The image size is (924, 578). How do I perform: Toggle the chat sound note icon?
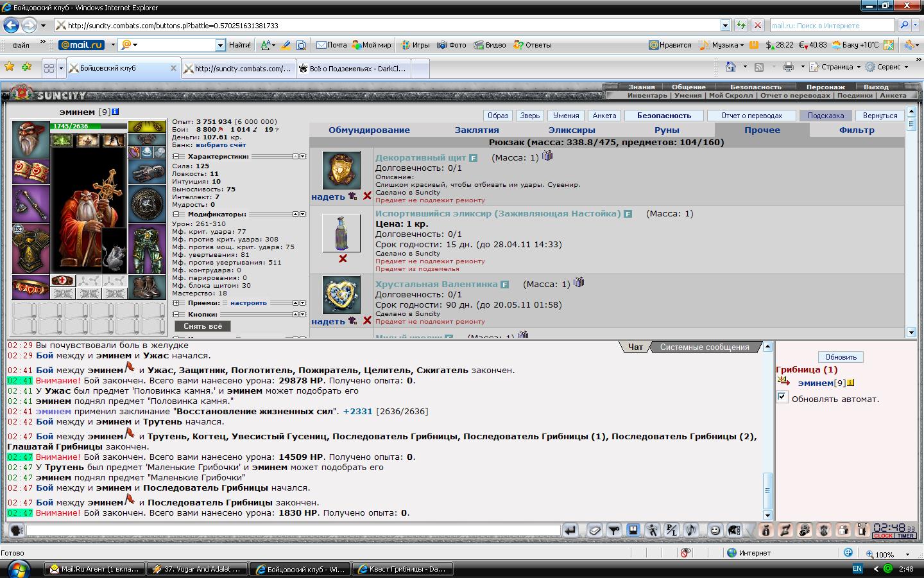(x=690, y=530)
